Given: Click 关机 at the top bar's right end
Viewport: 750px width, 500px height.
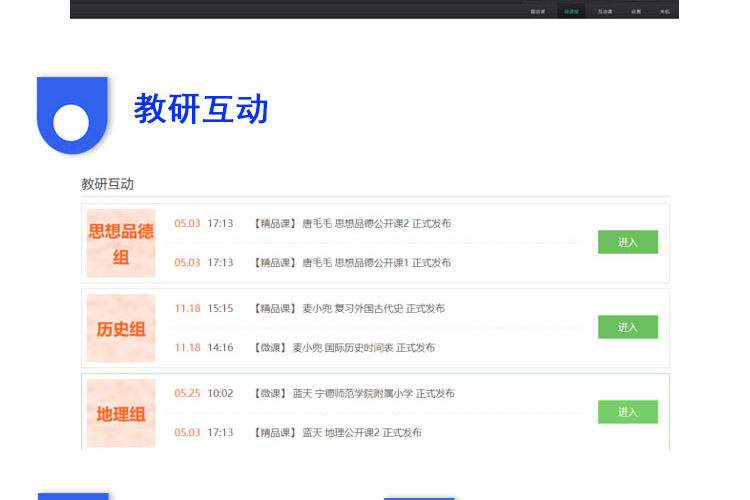Looking at the screenshot, I should (x=664, y=12).
